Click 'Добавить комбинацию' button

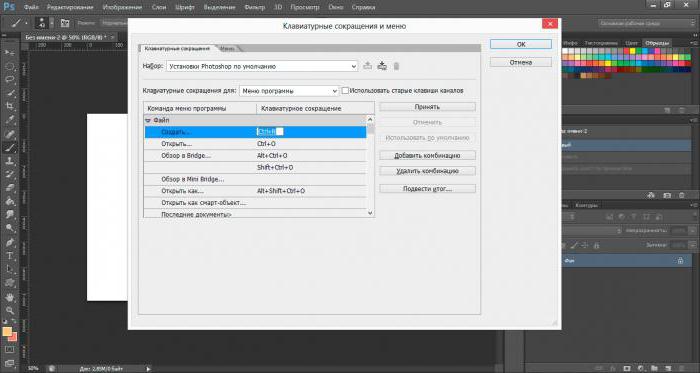point(427,155)
